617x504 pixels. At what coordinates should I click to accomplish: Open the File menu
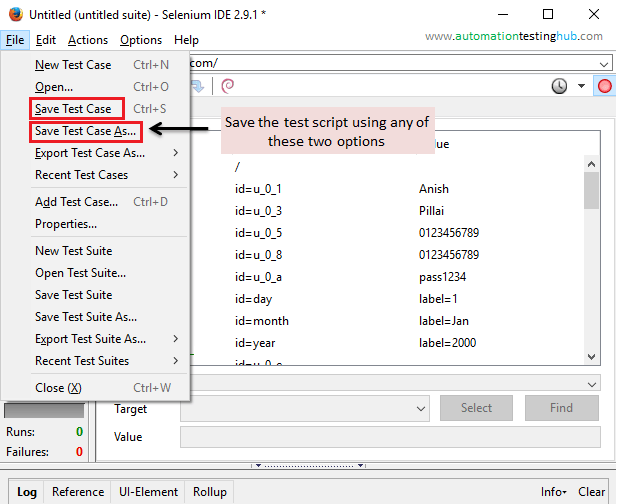click(15, 40)
